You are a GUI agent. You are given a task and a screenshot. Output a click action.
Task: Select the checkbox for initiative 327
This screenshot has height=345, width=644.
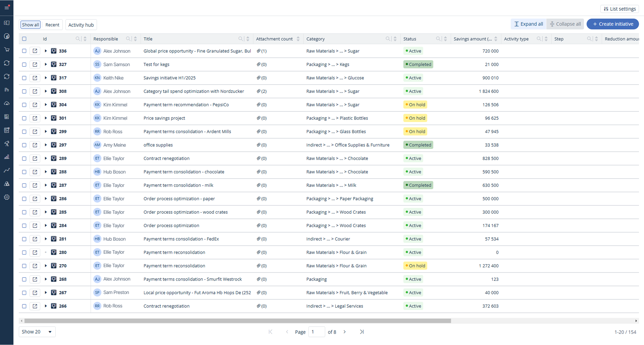pyautogui.click(x=24, y=64)
